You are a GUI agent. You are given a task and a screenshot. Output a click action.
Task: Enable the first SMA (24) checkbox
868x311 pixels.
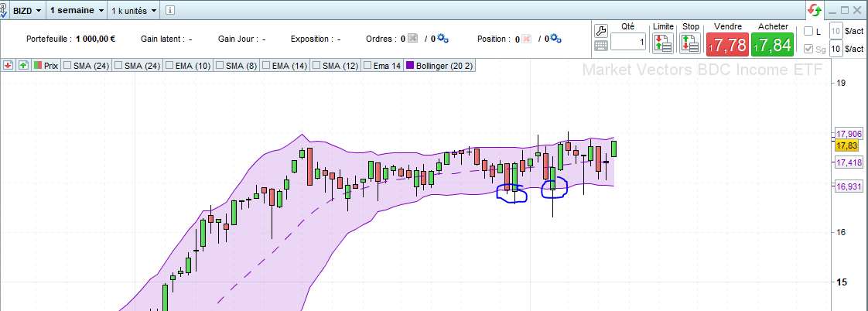68,65
